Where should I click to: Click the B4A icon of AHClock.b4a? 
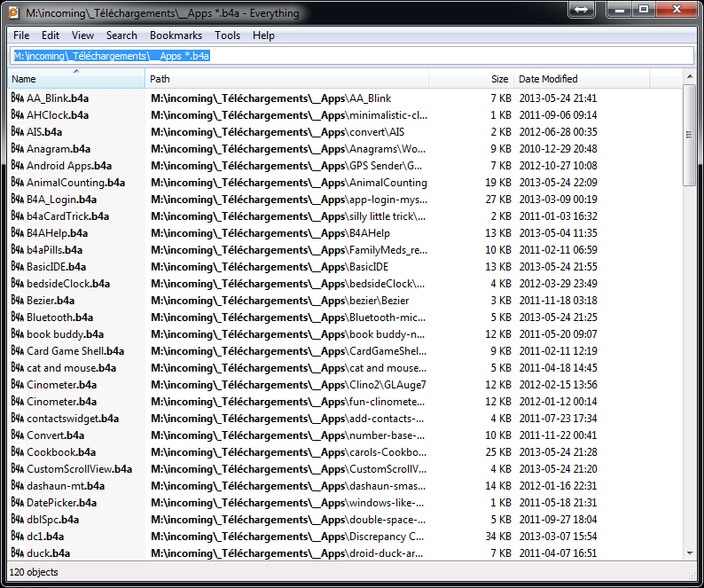point(18,115)
